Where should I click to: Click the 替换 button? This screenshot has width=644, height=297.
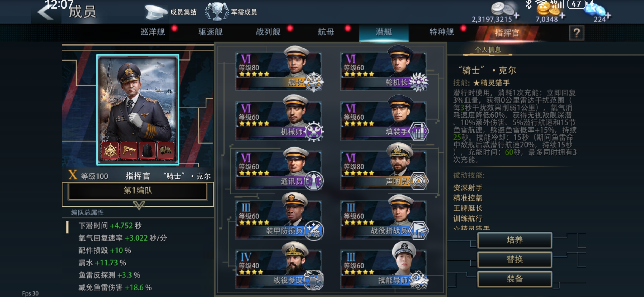click(x=515, y=259)
